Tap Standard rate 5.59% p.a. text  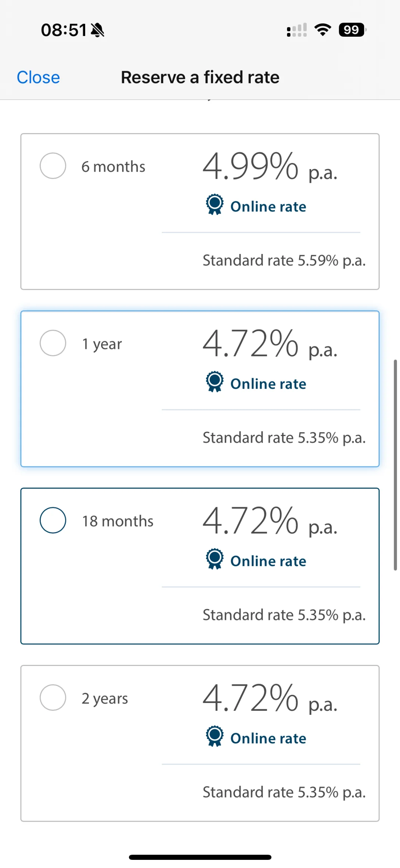click(x=284, y=261)
